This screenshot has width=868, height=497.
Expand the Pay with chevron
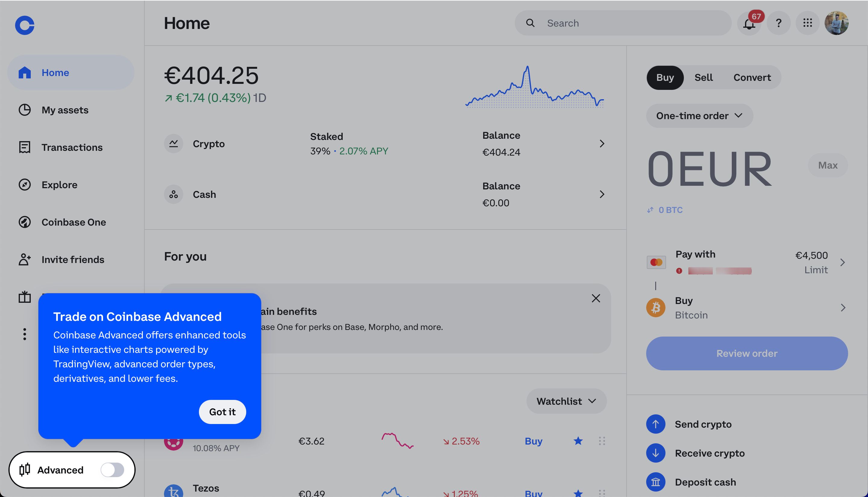[x=842, y=262]
